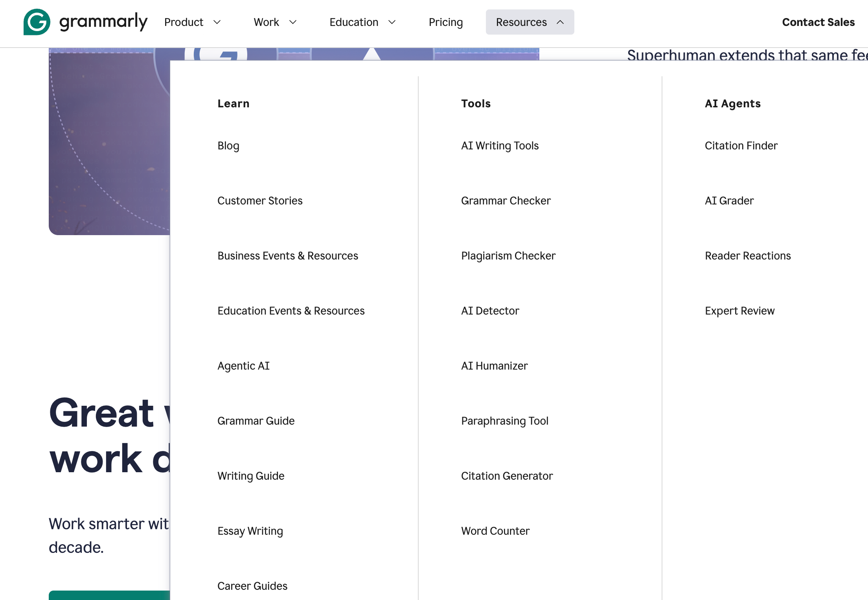Click the purple hero image thumbnail
868x600 pixels.
click(109, 142)
